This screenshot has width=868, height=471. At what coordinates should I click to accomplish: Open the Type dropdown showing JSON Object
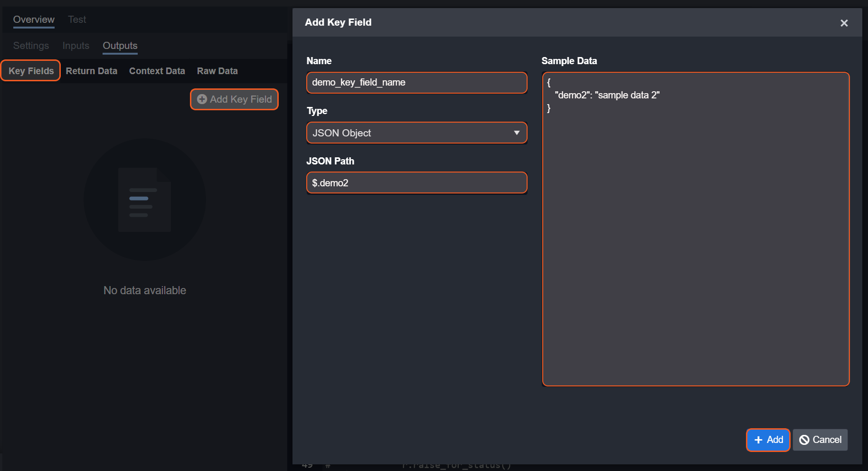[x=416, y=133]
